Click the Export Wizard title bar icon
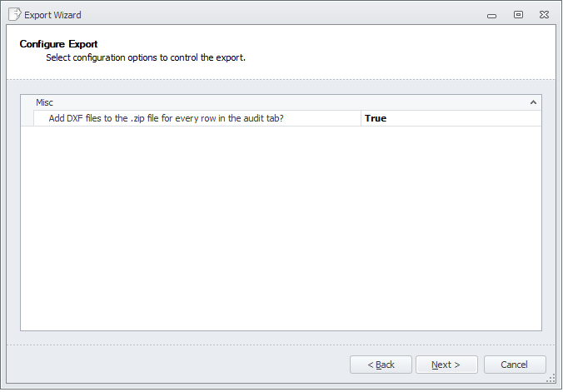The width and height of the screenshot is (563, 392). pos(14,14)
